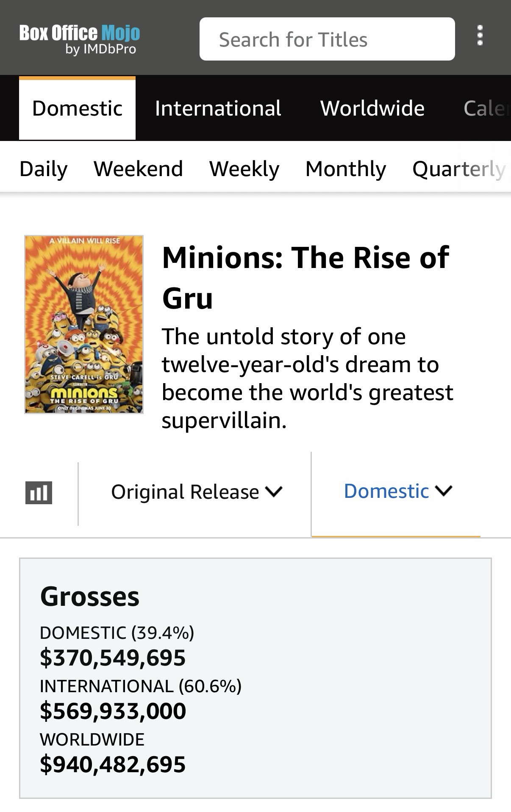Viewport: 511px width, 812px height.
Task: Expand the blue Domestic region dropdown
Action: click(x=397, y=491)
